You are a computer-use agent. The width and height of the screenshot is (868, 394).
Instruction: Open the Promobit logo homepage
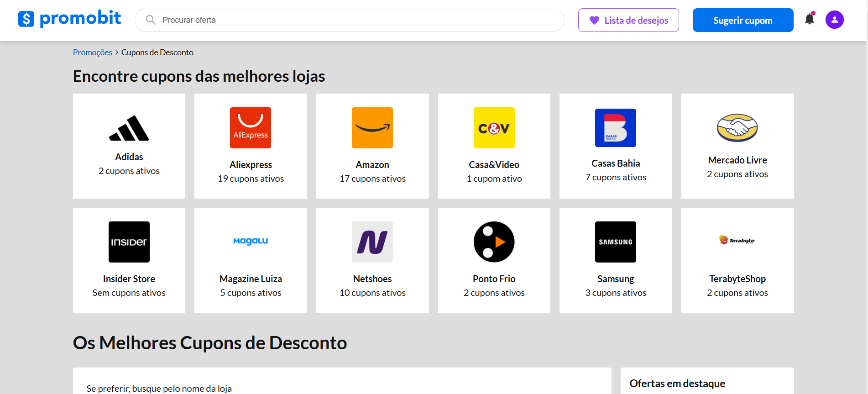coord(69,19)
